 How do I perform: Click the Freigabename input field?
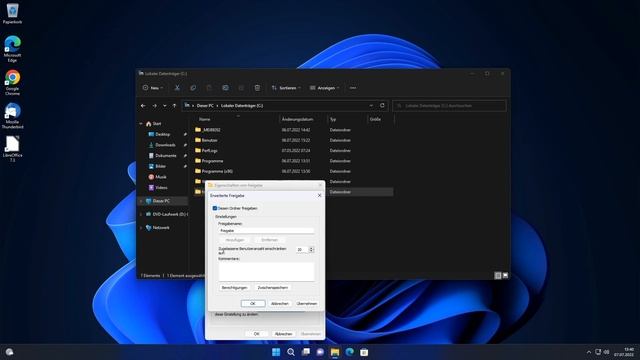pos(266,231)
